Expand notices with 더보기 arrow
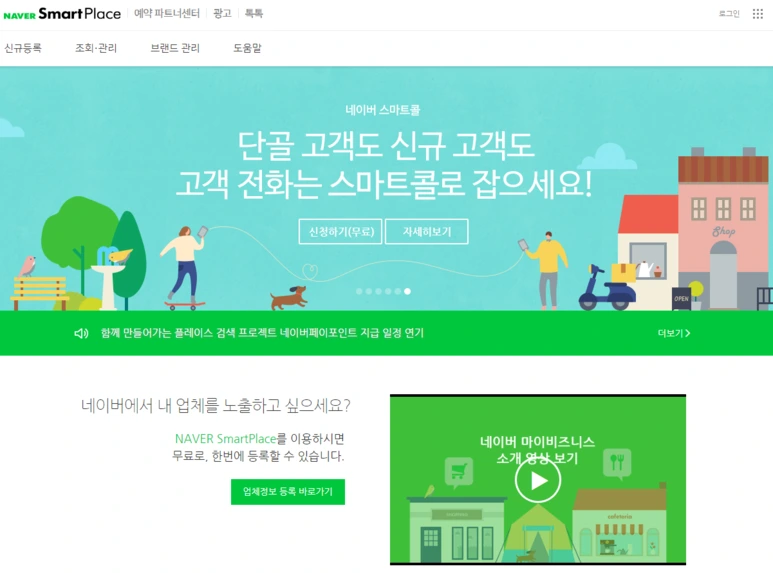This screenshot has height=573, width=773. pyautogui.click(x=674, y=333)
